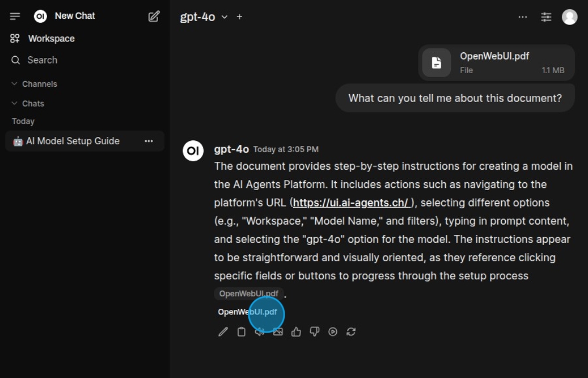Open the ui.ai-agents.ch link
Image resolution: width=588 pixels, height=378 pixels.
[350, 203]
